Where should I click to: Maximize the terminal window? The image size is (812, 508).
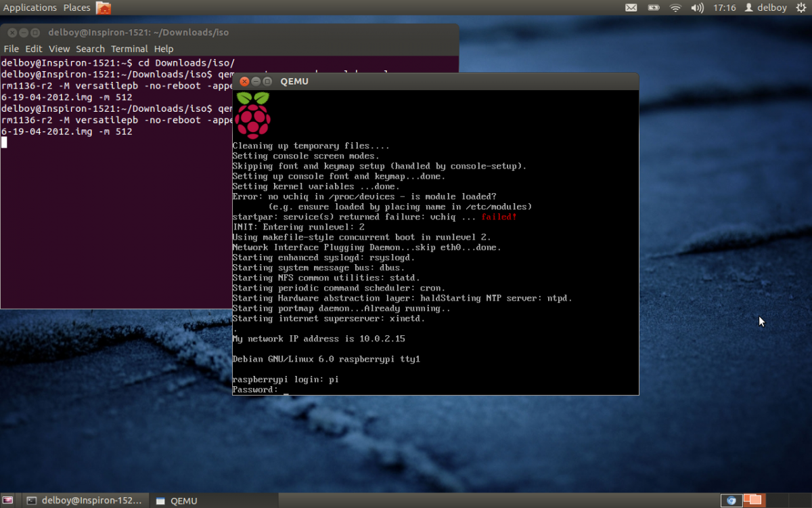[x=35, y=33]
